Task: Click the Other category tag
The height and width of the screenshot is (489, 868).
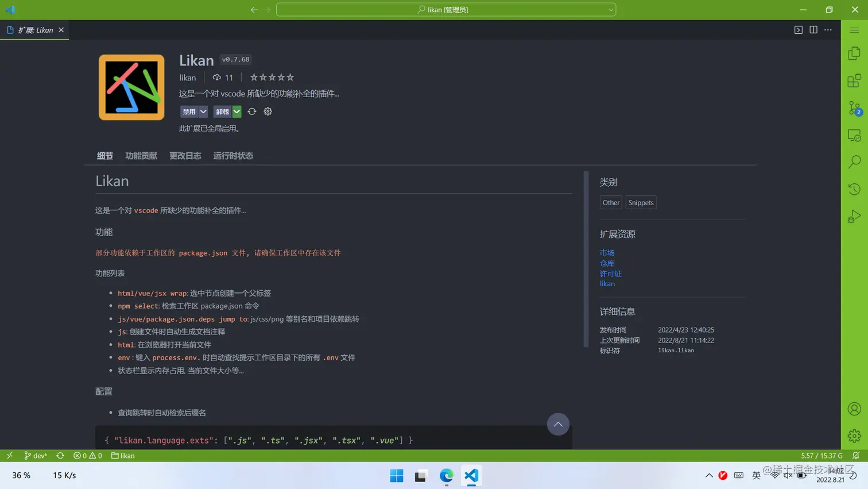Action: [611, 202]
